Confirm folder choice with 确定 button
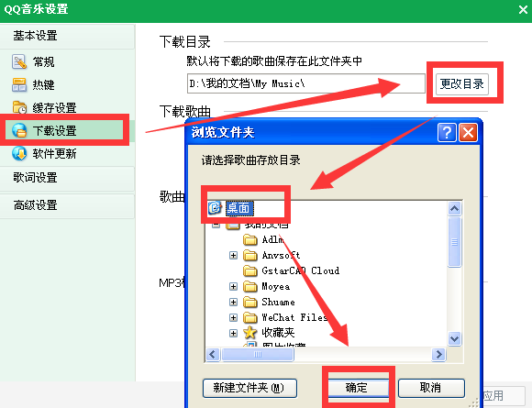Viewport: 532px width, 408px height. (x=357, y=387)
